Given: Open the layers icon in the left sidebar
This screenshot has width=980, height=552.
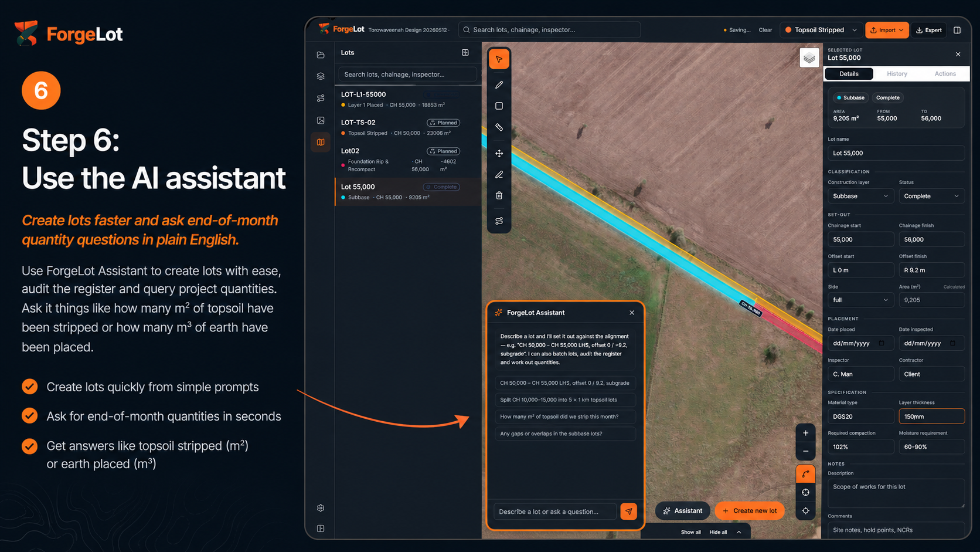Looking at the screenshot, I should click(x=321, y=76).
